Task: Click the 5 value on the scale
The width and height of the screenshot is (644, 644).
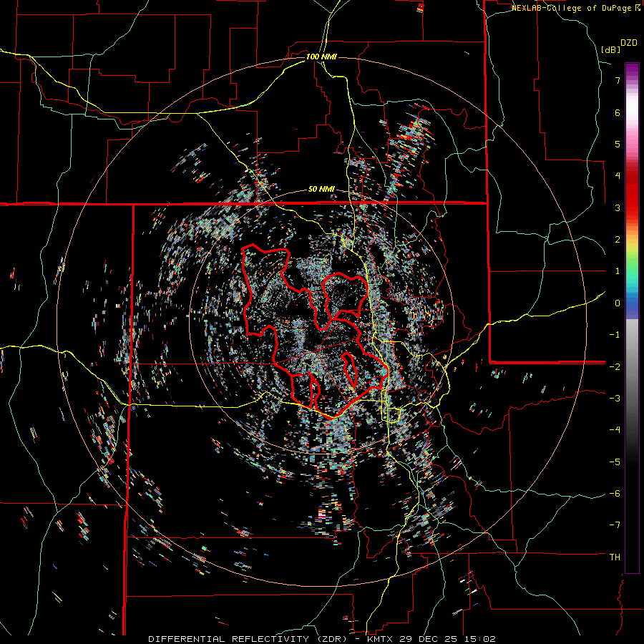Action: point(618,144)
